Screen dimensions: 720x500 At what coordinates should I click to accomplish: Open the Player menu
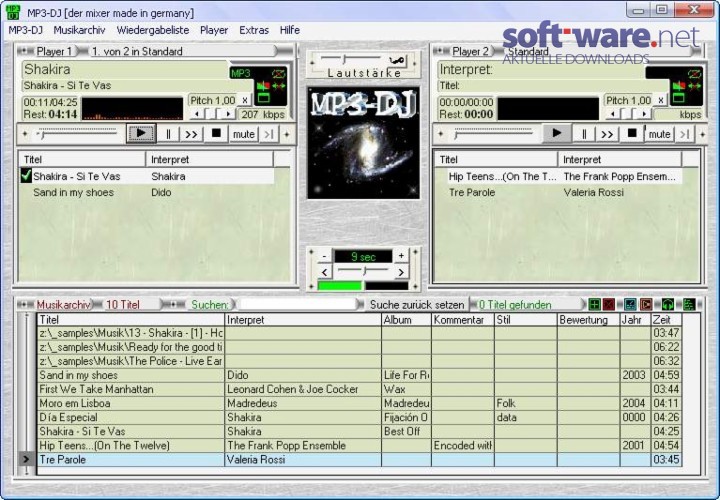(x=214, y=30)
